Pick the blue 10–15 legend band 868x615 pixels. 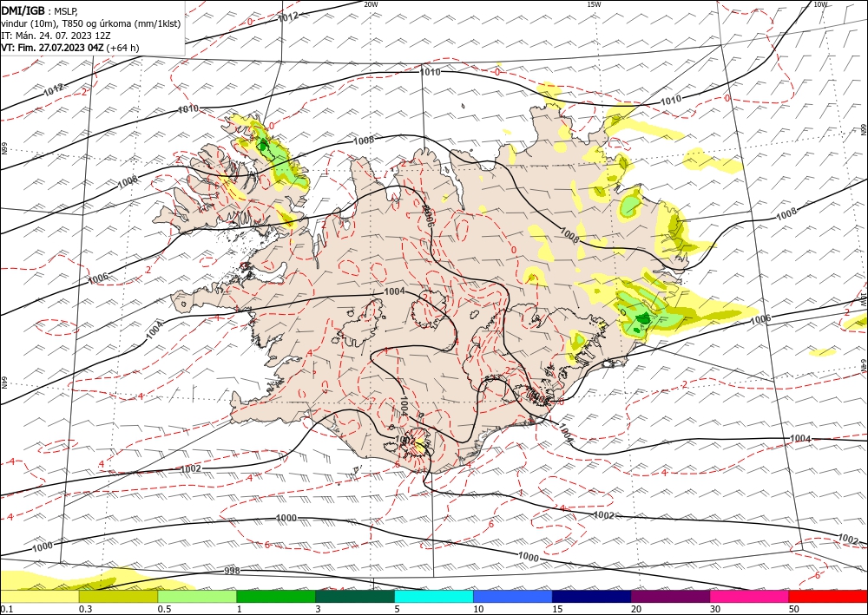pos(513,596)
